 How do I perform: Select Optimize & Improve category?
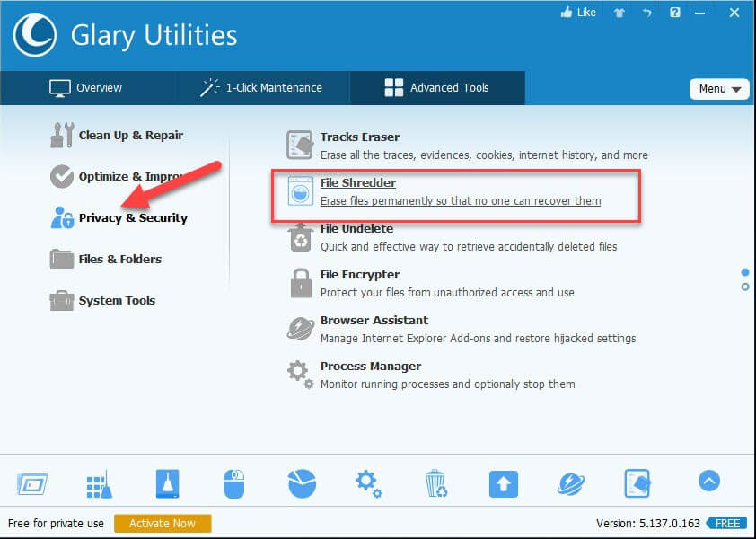click(117, 177)
